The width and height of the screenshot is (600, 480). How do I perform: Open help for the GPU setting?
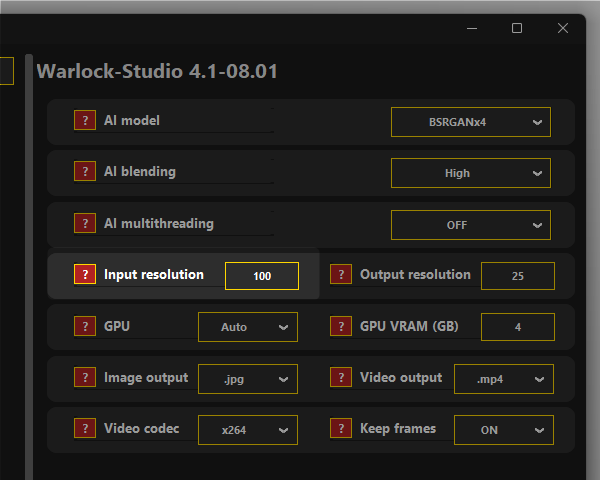[x=85, y=327]
